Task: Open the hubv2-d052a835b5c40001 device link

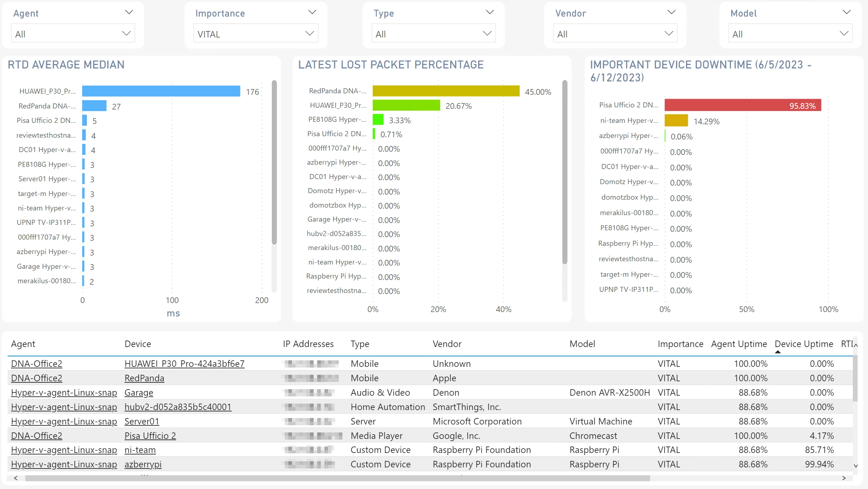Action: (178, 407)
